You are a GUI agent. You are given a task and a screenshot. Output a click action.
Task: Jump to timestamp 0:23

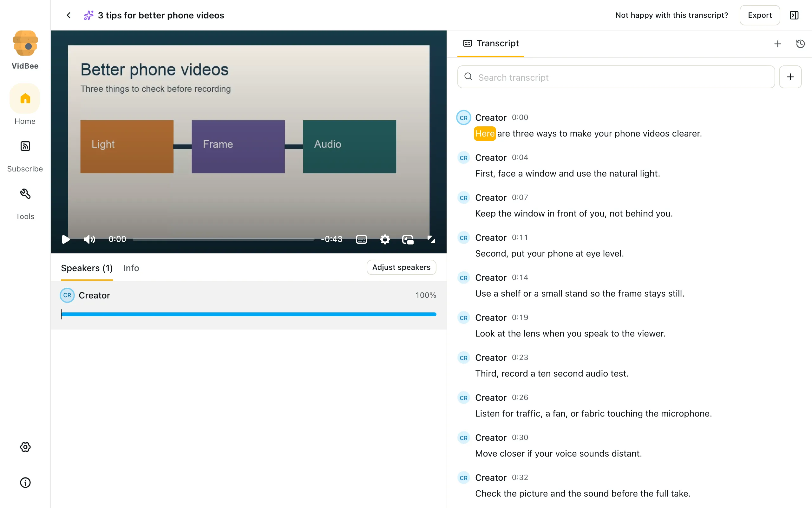click(520, 358)
